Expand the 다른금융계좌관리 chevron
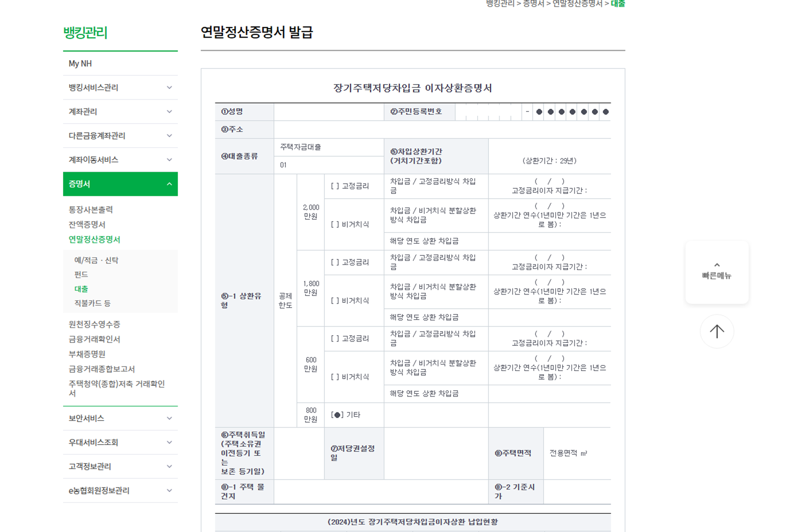The image size is (798, 532). tap(169, 135)
